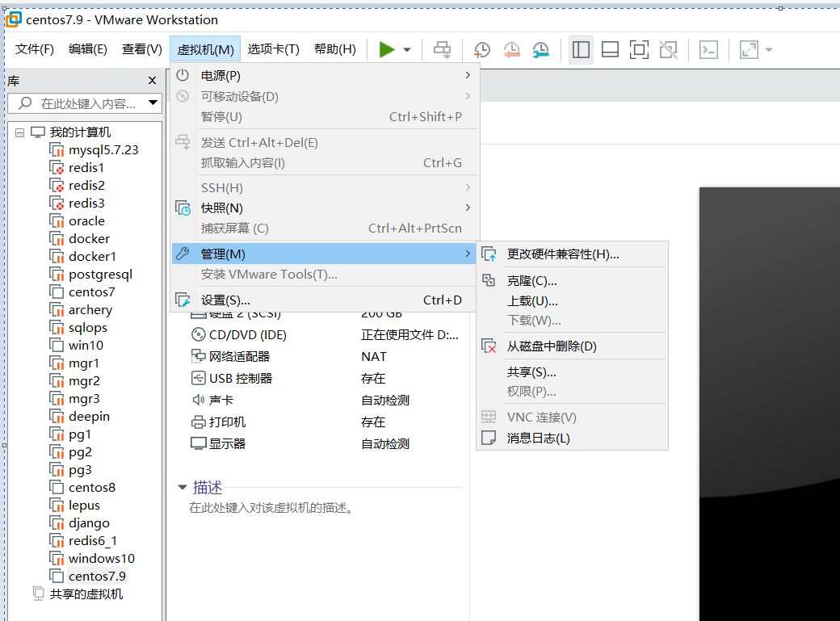Open the stretch display dropdown arrow
Viewport: 840px width, 621px height.
click(769, 50)
